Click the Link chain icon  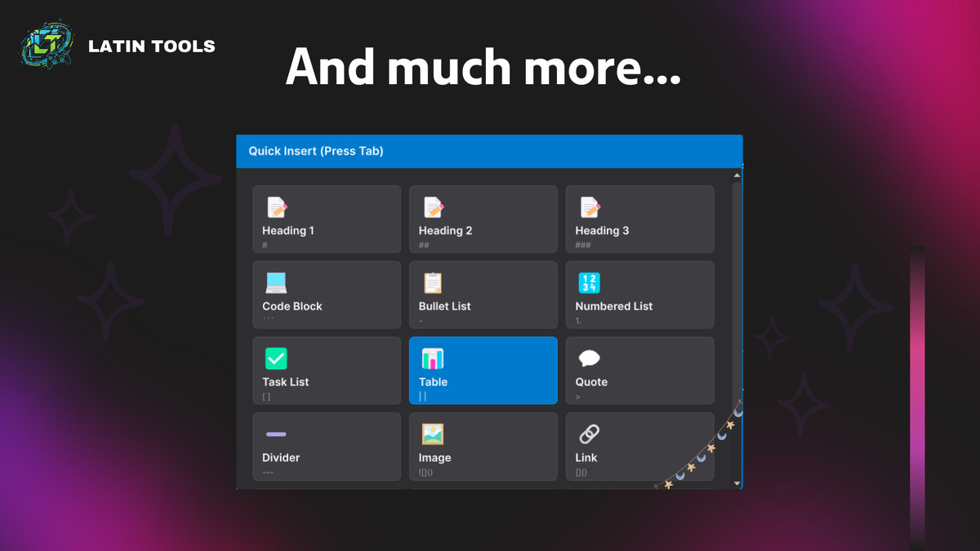(589, 434)
